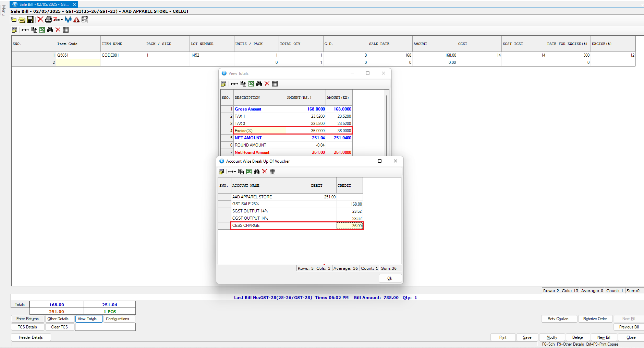Image resolution: width=644 pixels, height=348 pixels.
Task: Click the View Totals vertical scrollbar
Action: click(x=387, y=124)
